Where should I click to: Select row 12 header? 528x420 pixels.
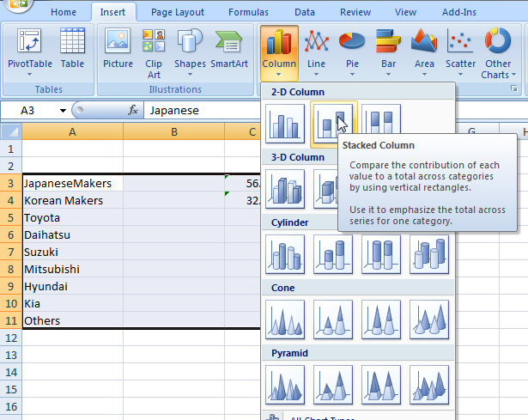pyautogui.click(x=11, y=338)
